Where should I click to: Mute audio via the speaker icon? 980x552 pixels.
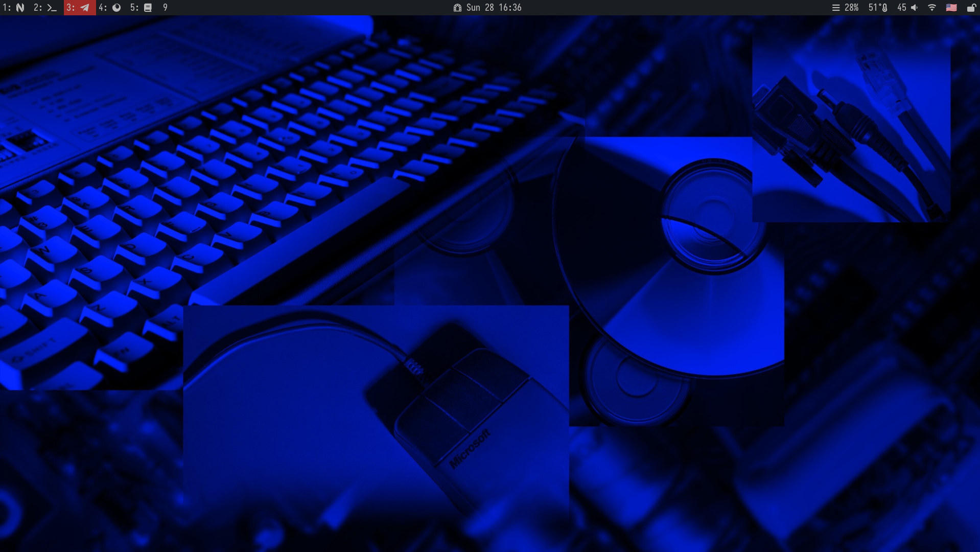(x=914, y=8)
